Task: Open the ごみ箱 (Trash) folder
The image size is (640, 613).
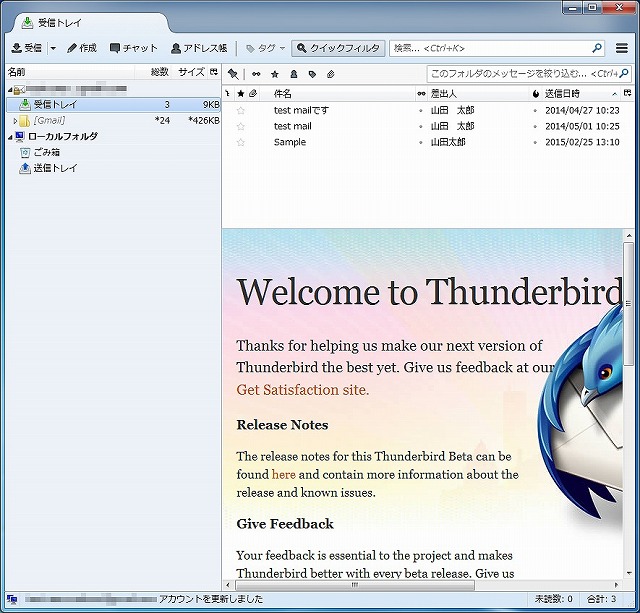Action: (x=47, y=152)
